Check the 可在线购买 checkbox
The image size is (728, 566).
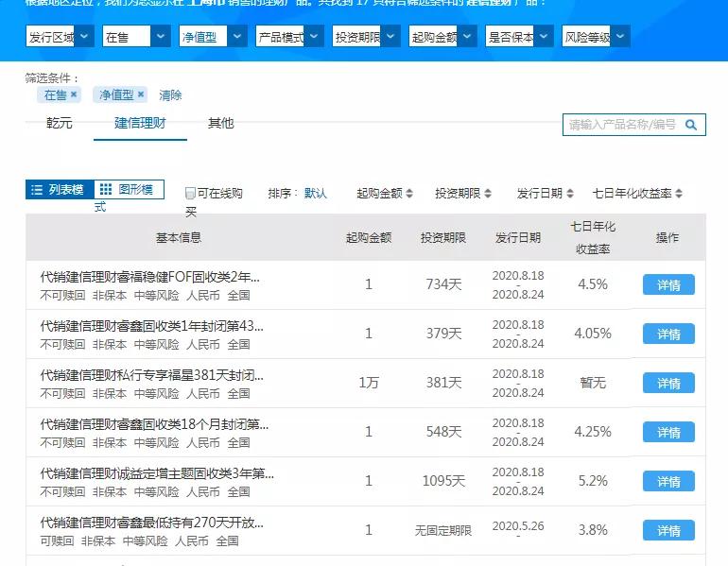click(x=190, y=194)
